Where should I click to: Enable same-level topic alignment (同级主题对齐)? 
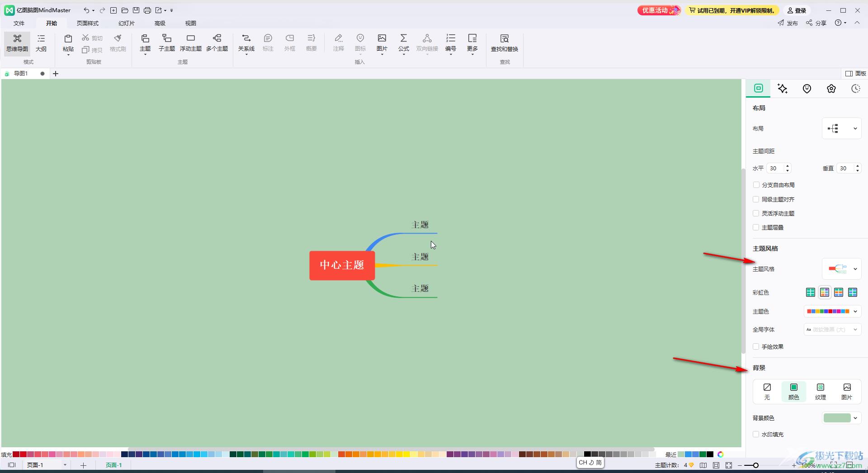coord(756,199)
